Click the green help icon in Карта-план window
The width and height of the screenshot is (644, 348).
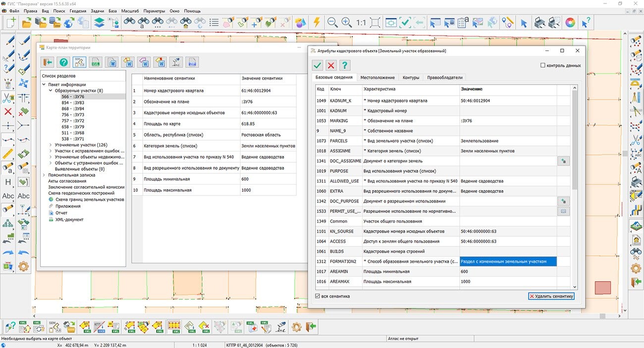coord(63,62)
